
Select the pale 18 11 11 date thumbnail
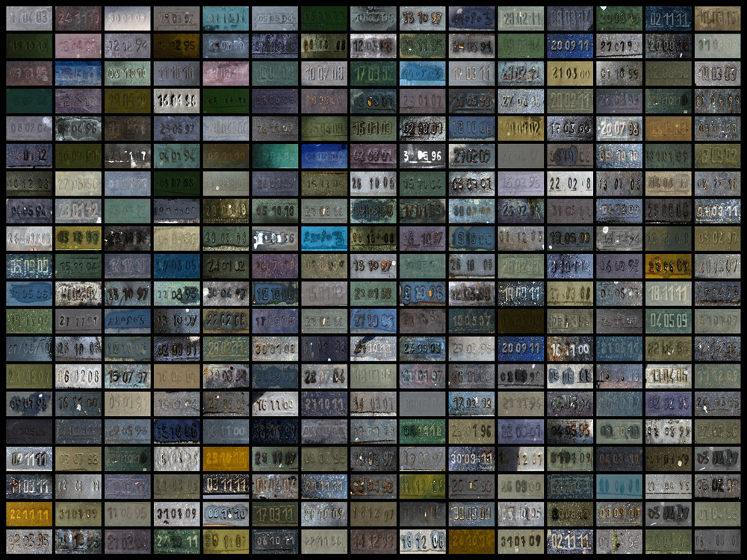tap(669, 294)
